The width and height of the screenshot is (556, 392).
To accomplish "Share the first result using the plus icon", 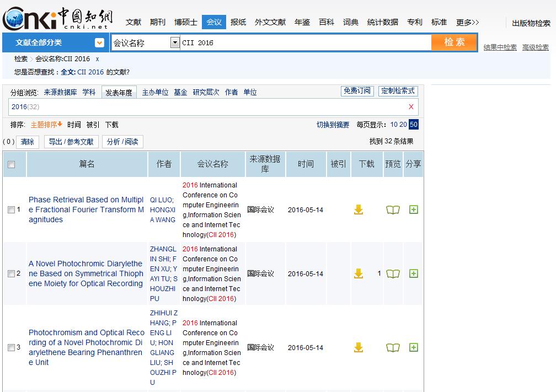I will click(414, 210).
